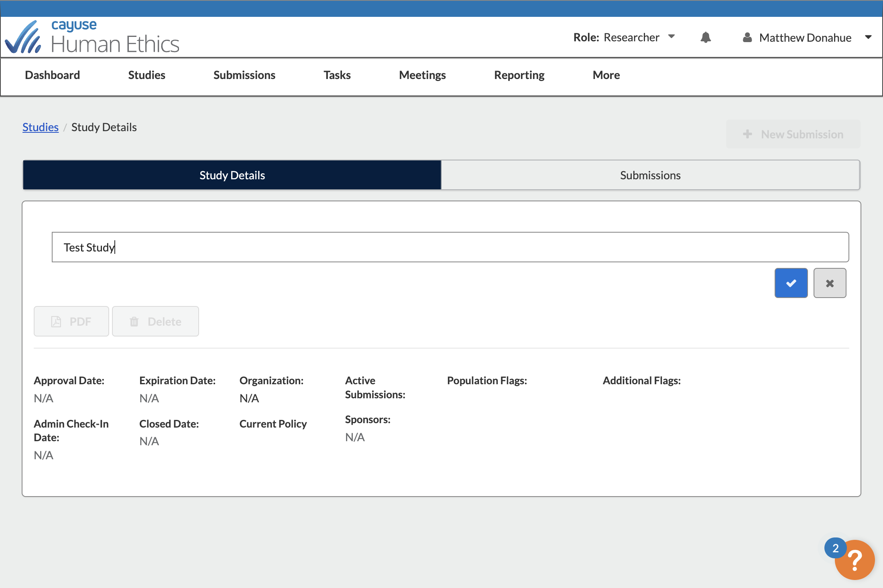Screen dimensions: 883x588
Task: Select the Study Details tab
Action: (x=232, y=175)
